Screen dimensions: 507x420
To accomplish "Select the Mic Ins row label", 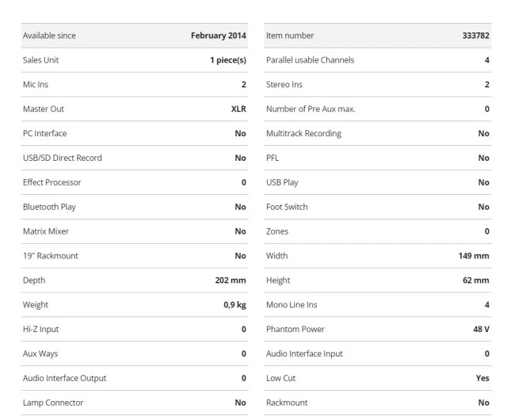I will [x=36, y=85].
